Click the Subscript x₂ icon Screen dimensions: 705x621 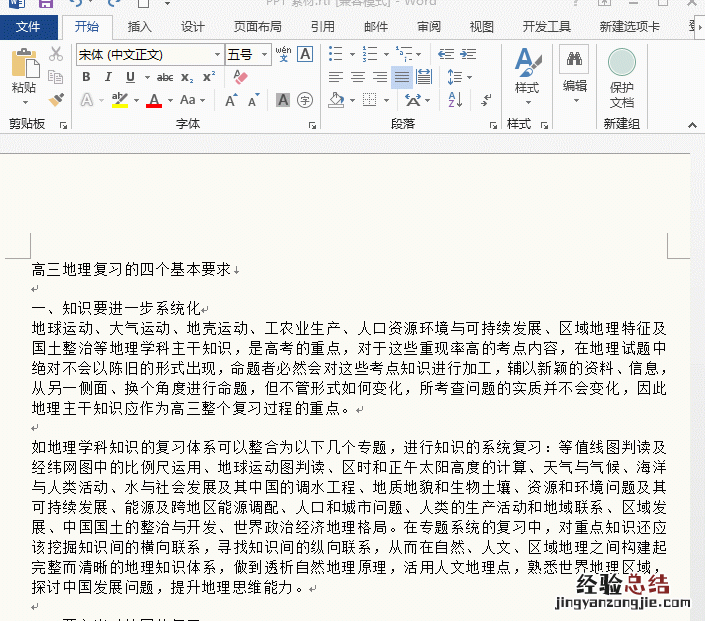(188, 77)
